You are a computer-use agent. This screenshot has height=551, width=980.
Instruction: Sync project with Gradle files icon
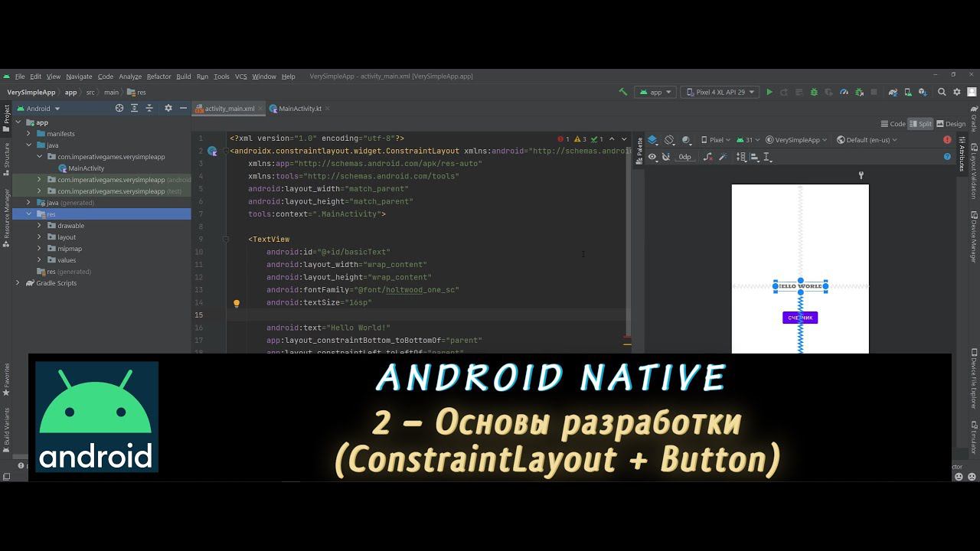[893, 92]
